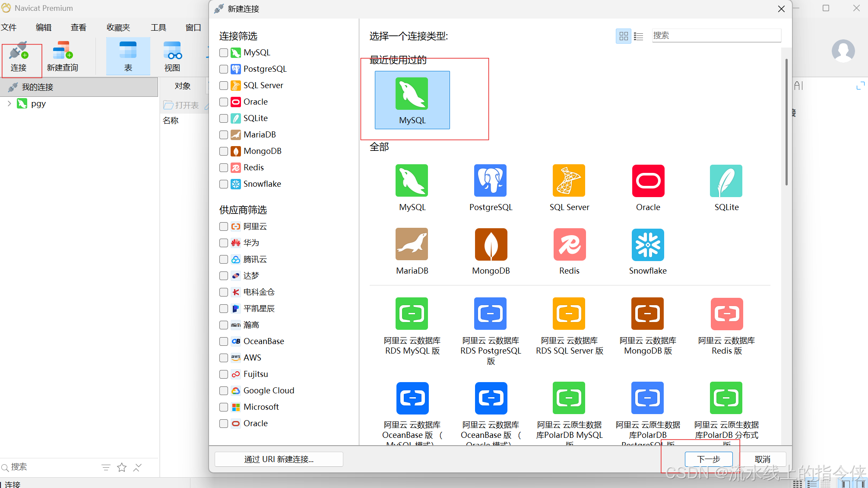Focus the connection type 搜索 field
This screenshot has height=488, width=868.
pyautogui.click(x=716, y=35)
